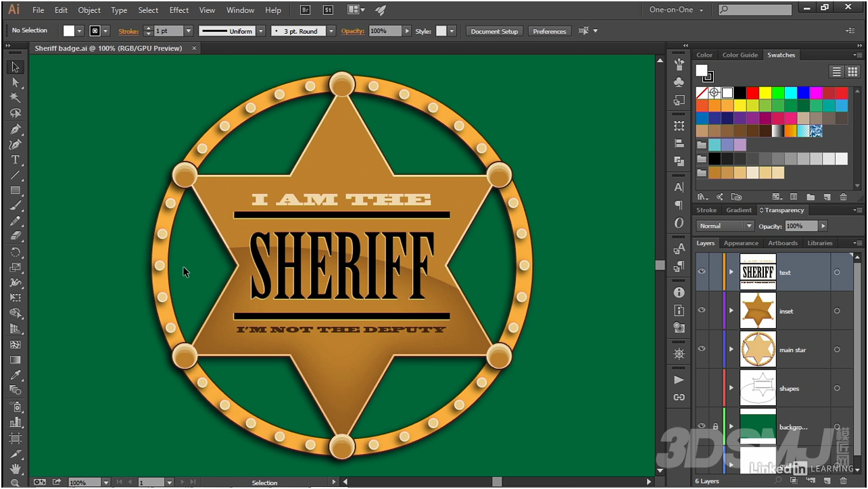Select the Eraser tool
The height and width of the screenshot is (489, 868).
15,236
